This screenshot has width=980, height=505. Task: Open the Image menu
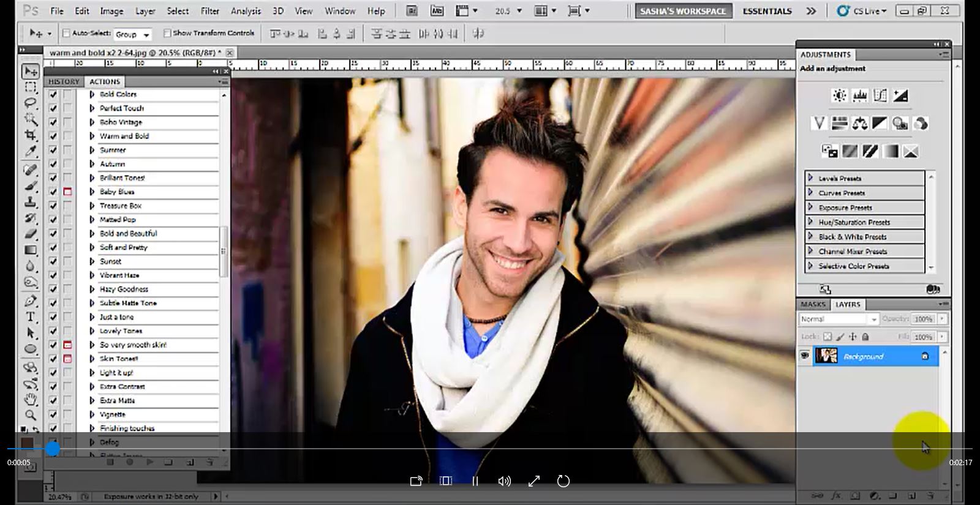pyautogui.click(x=111, y=11)
